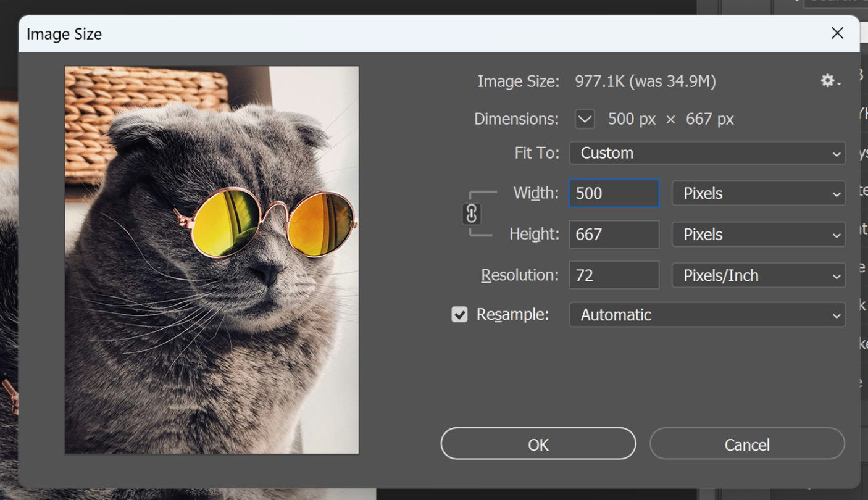This screenshot has width=868, height=500.
Task: Toggle the constrain proportions chain link icon
Action: point(471,214)
